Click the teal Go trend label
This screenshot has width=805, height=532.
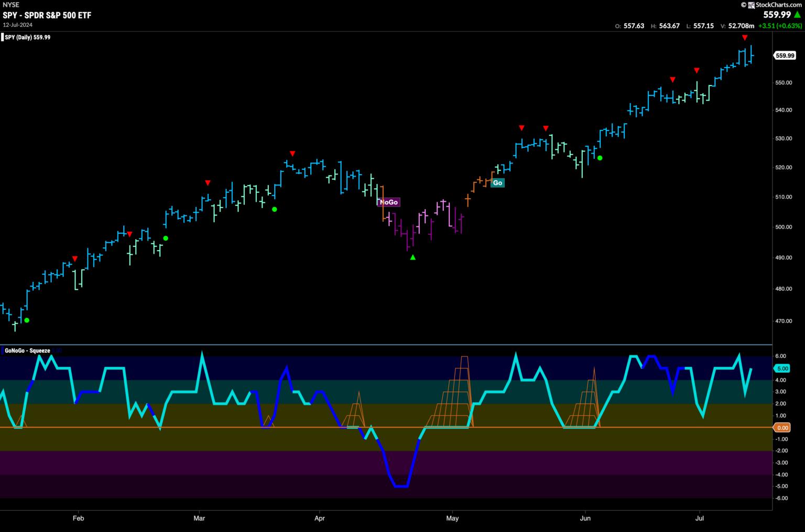[x=497, y=183]
